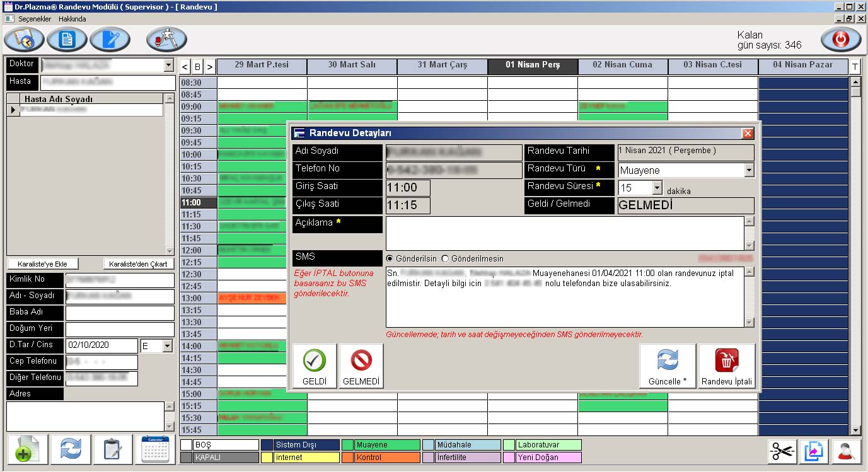Click the birth date field 02/10/2020
The height and width of the screenshot is (472, 868).
coord(101,346)
